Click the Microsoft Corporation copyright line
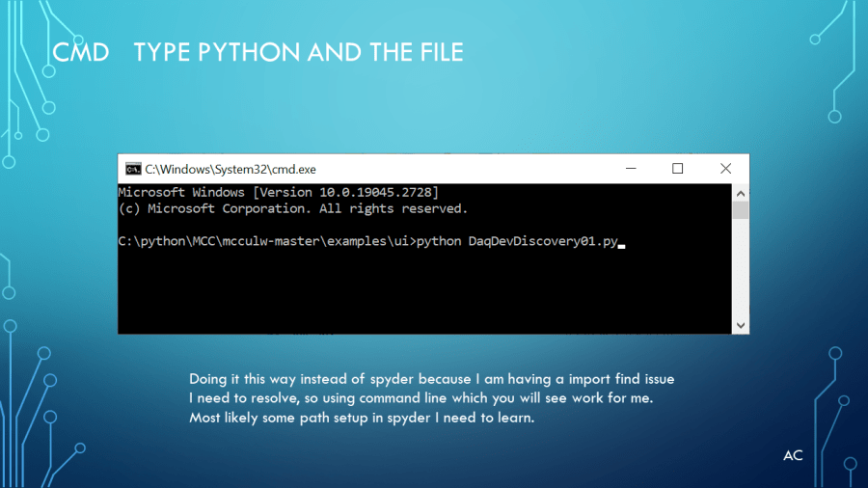The width and height of the screenshot is (868, 488). [292, 208]
